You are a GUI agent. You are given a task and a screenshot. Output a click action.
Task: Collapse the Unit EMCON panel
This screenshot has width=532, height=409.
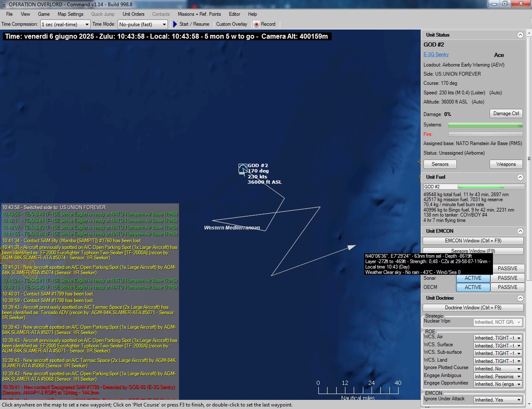(x=520, y=231)
